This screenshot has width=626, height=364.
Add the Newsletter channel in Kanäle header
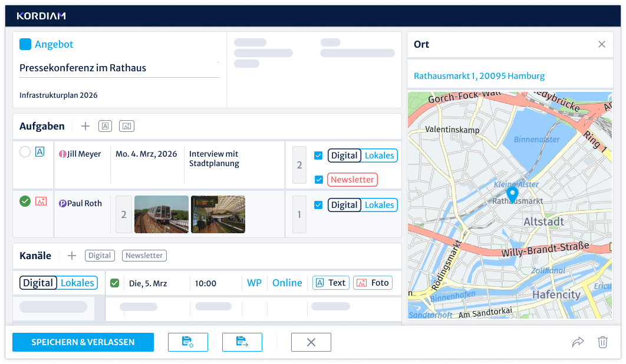coord(144,256)
